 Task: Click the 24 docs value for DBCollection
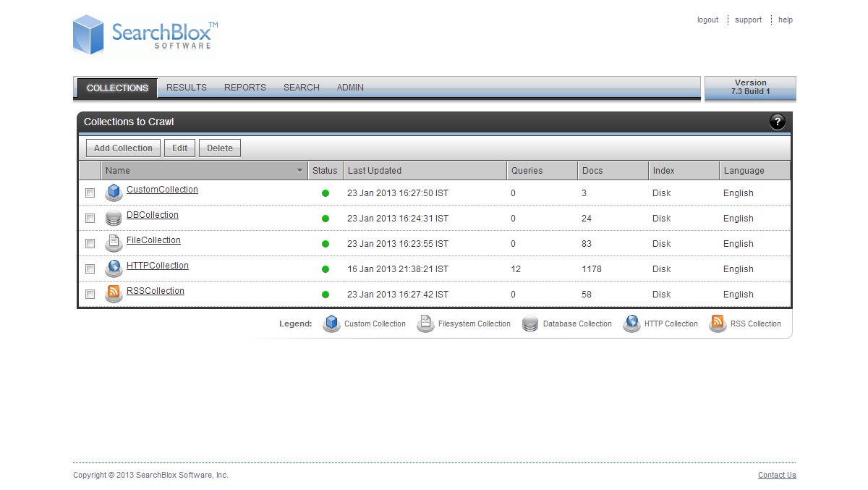(x=587, y=219)
